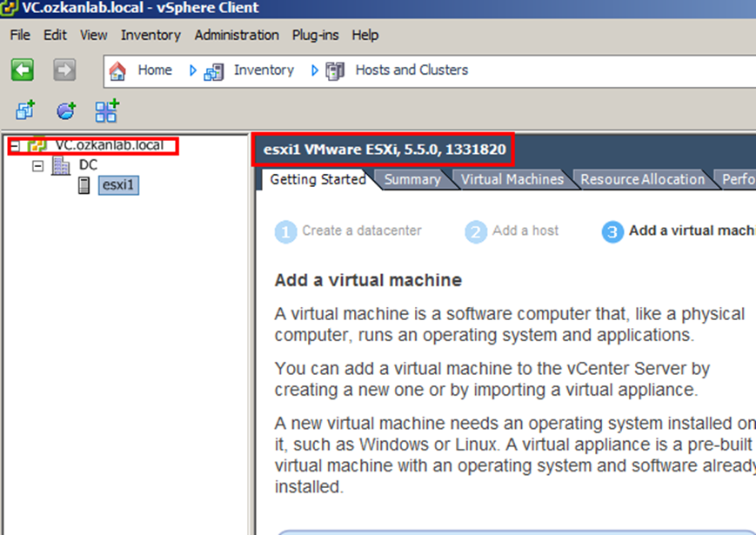Click the grey Forward navigation arrow
This screenshot has width=756, height=535.
[x=64, y=70]
